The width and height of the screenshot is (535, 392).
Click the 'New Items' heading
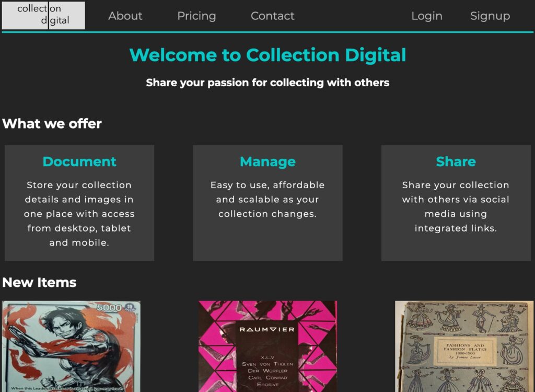tap(39, 282)
